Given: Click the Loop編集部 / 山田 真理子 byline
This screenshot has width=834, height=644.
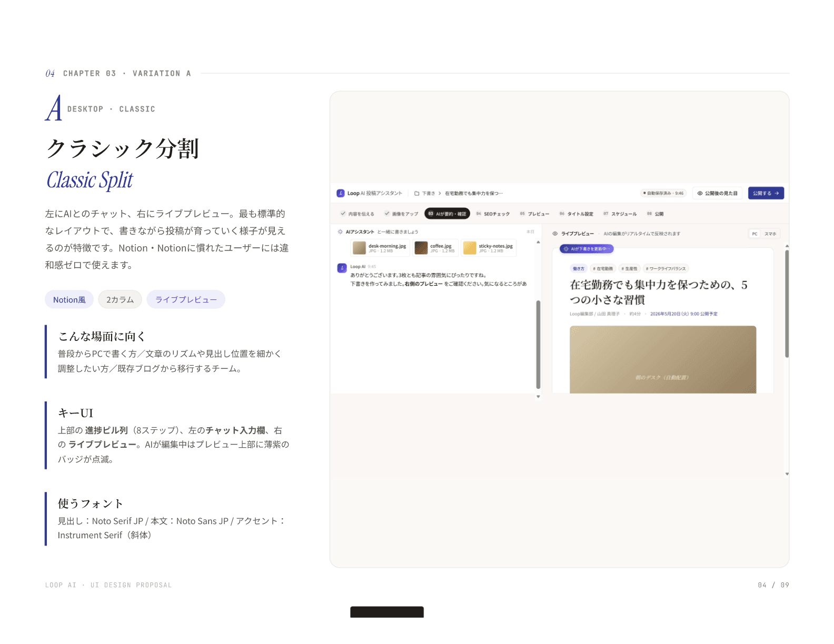Looking at the screenshot, I should pos(594,314).
